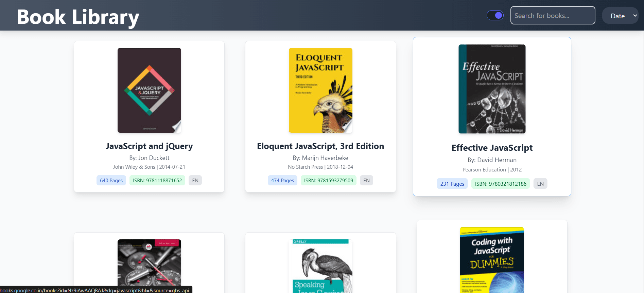
Task: Open JavaScript and jQuery book cover
Action: pyautogui.click(x=149, y=90)
